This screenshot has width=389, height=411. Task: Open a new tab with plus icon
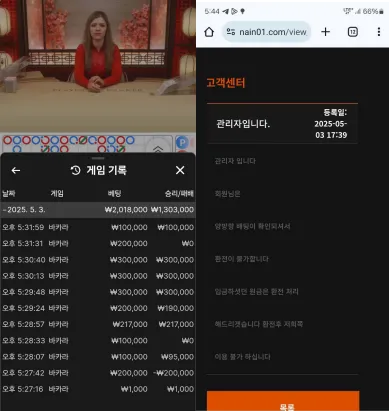tap(325, 32)
